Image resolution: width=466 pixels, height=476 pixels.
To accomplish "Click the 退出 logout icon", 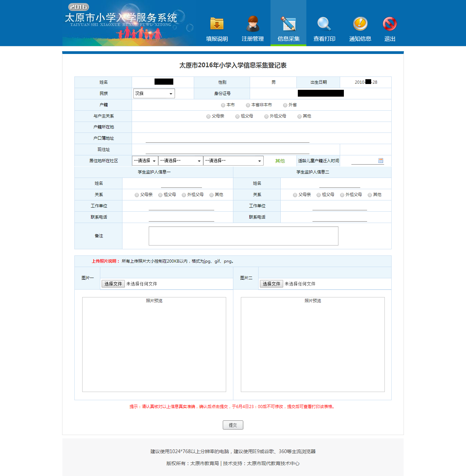I will point(390,24).
